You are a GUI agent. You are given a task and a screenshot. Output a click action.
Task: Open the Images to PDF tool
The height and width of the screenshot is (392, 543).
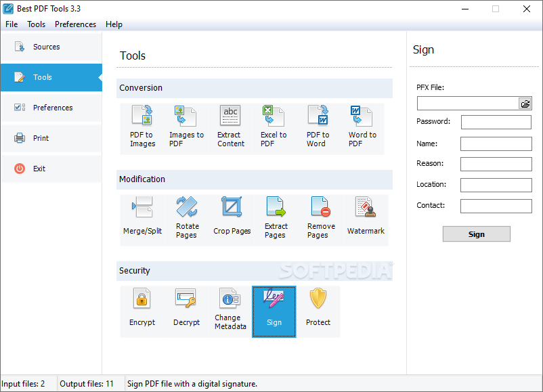(x=186, y=129)
